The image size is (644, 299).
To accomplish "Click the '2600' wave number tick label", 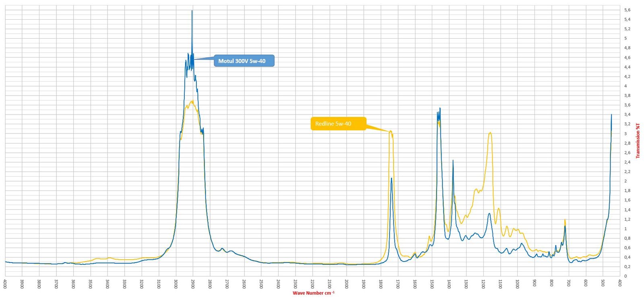I will [x=244, y=284].
